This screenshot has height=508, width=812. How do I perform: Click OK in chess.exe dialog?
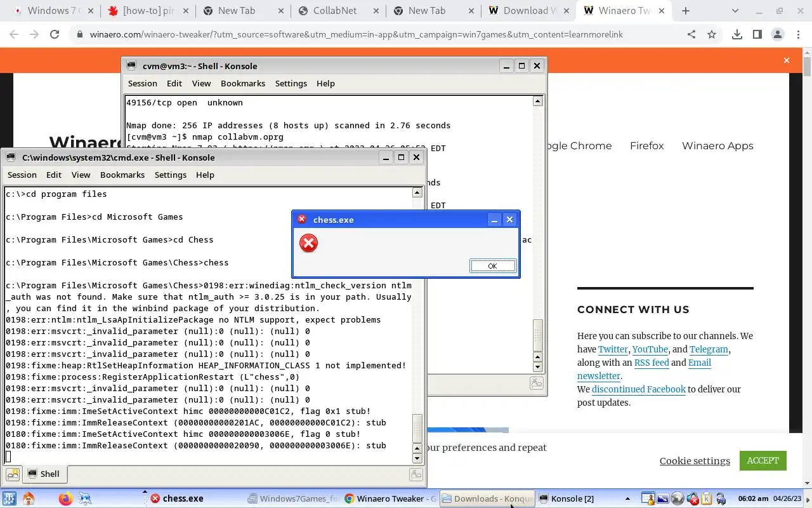492,266
